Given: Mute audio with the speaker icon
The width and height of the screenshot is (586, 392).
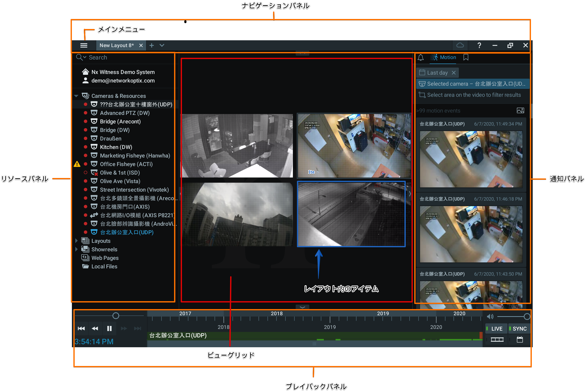Looking at the screenshot, I should click(x=490, y=317).
